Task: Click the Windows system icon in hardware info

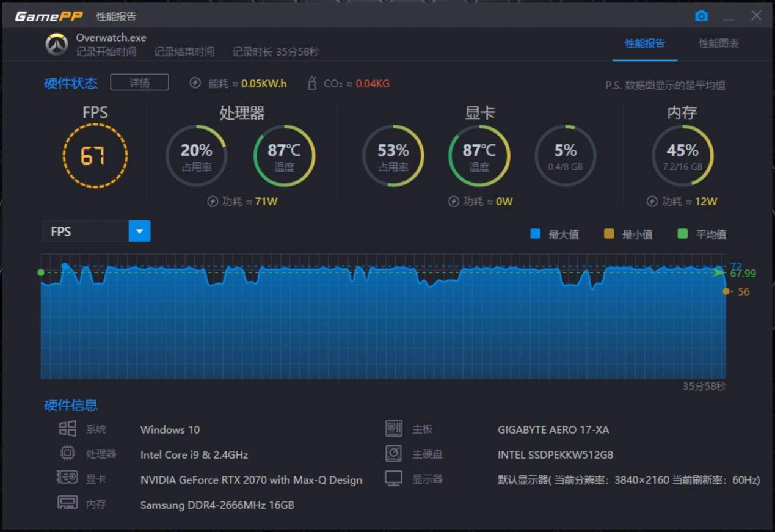Action: click(x=67, y=429)
